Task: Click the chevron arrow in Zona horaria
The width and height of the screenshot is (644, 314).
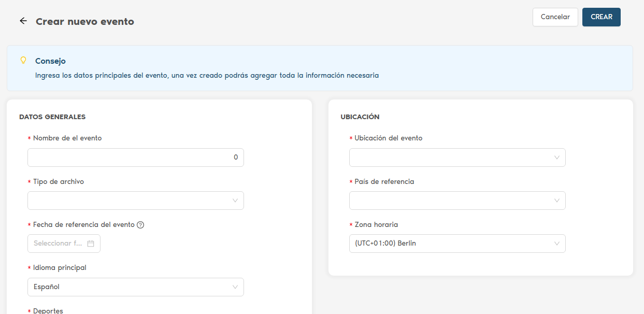Action: click(557, 244)
